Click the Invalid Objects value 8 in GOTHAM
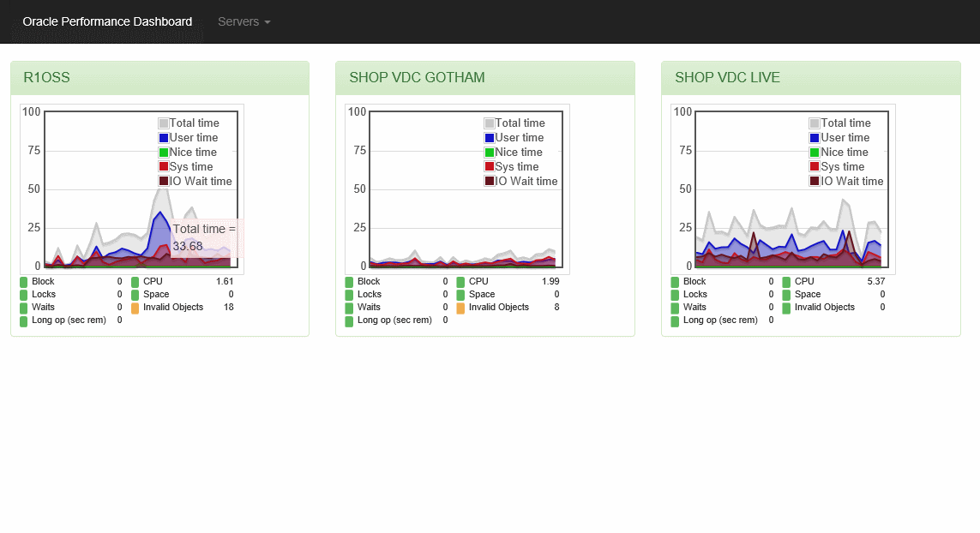 [556, 308]
